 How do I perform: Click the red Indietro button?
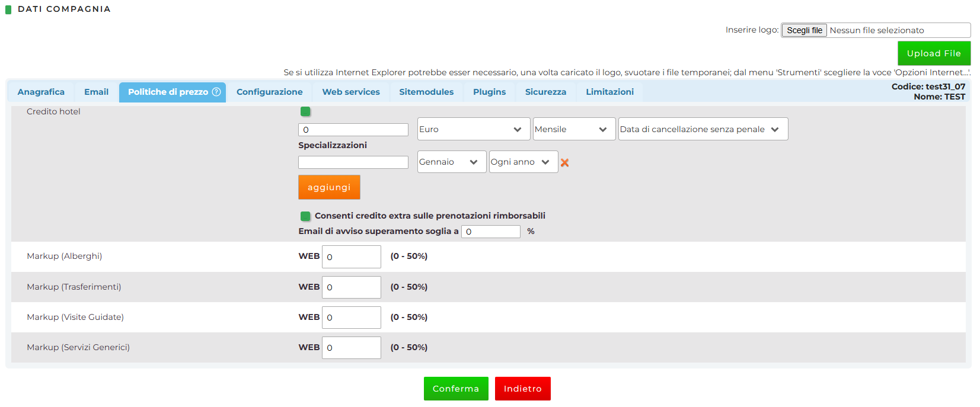522,389
